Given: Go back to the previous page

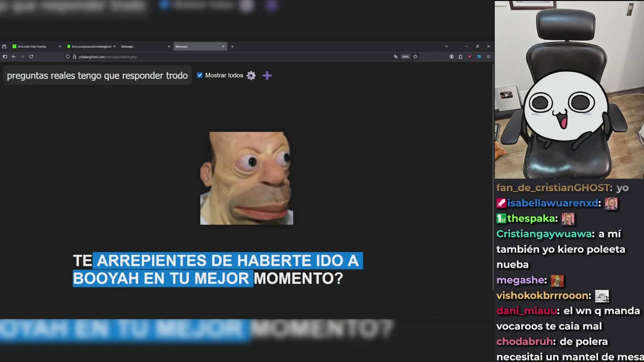Looking at the screenshot, I should 14,57.
